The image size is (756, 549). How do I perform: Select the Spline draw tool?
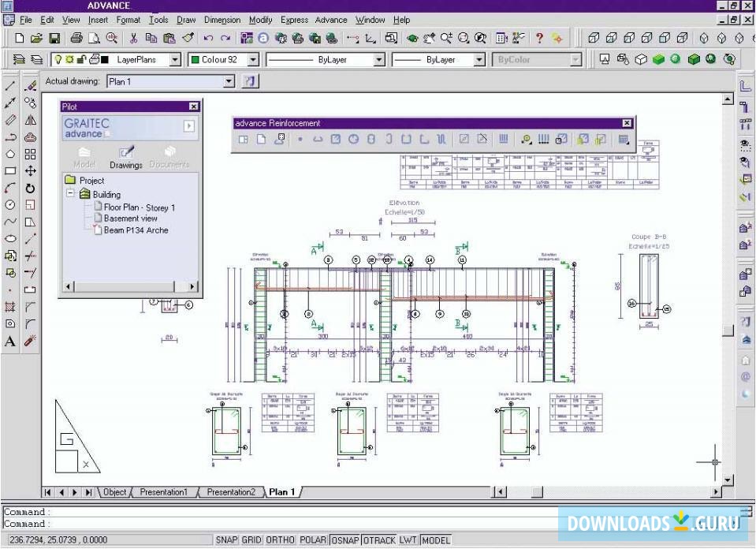coord(10,222)
